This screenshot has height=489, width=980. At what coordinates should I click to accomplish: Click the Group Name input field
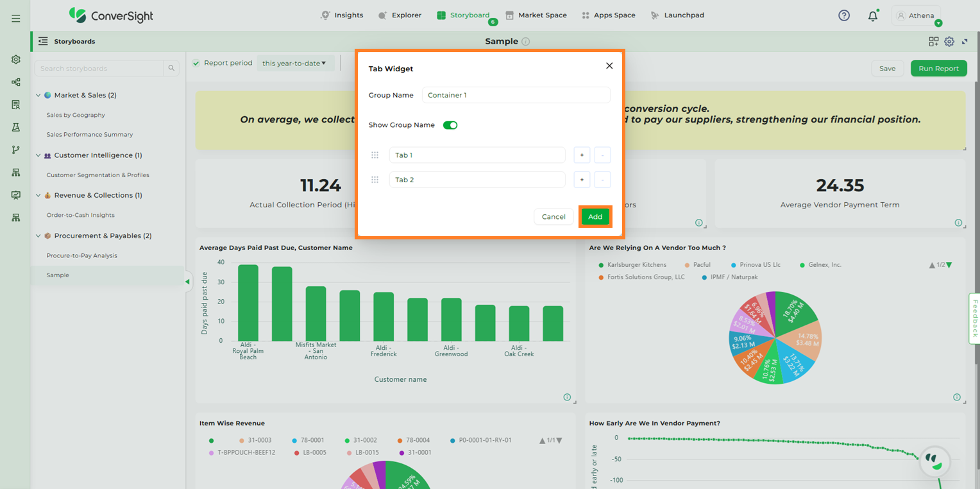tap(516, 95)
